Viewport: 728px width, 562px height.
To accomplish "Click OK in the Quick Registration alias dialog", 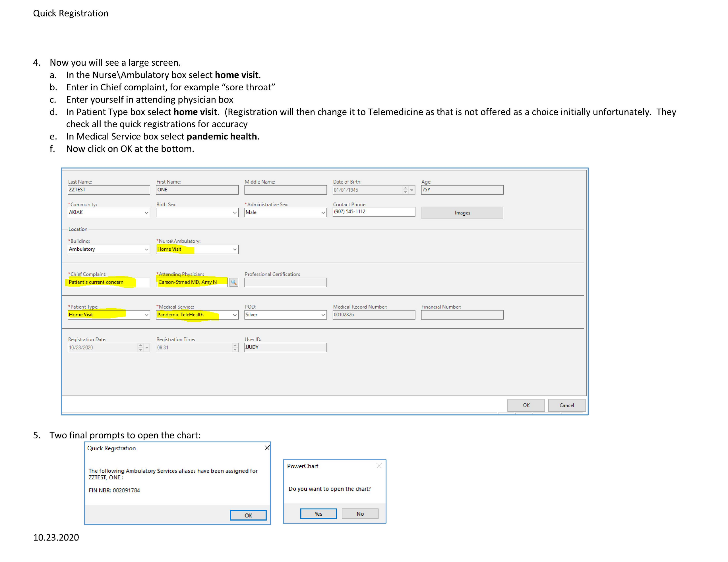I will pos(248,515).
